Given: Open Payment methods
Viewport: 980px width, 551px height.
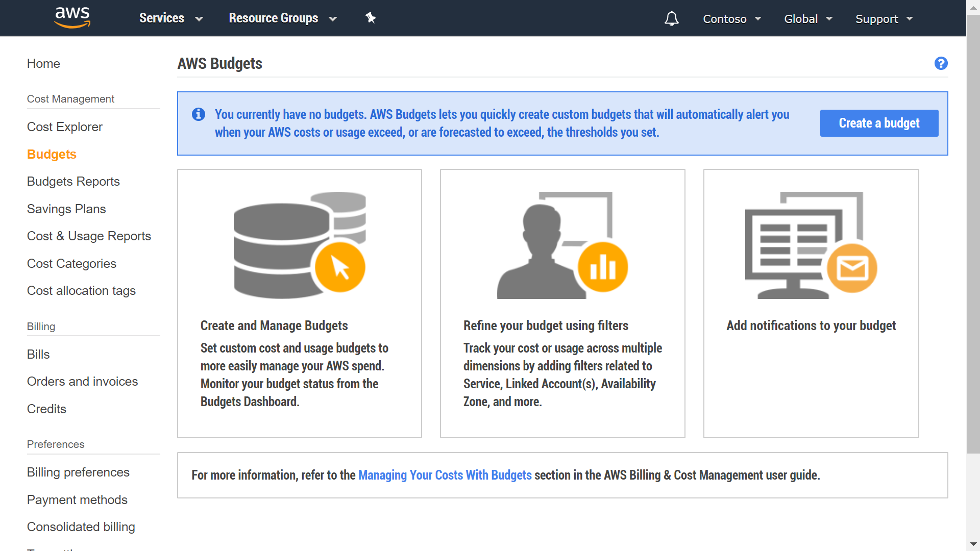Looking at the screenshot, I should click(x=77, y=500).
